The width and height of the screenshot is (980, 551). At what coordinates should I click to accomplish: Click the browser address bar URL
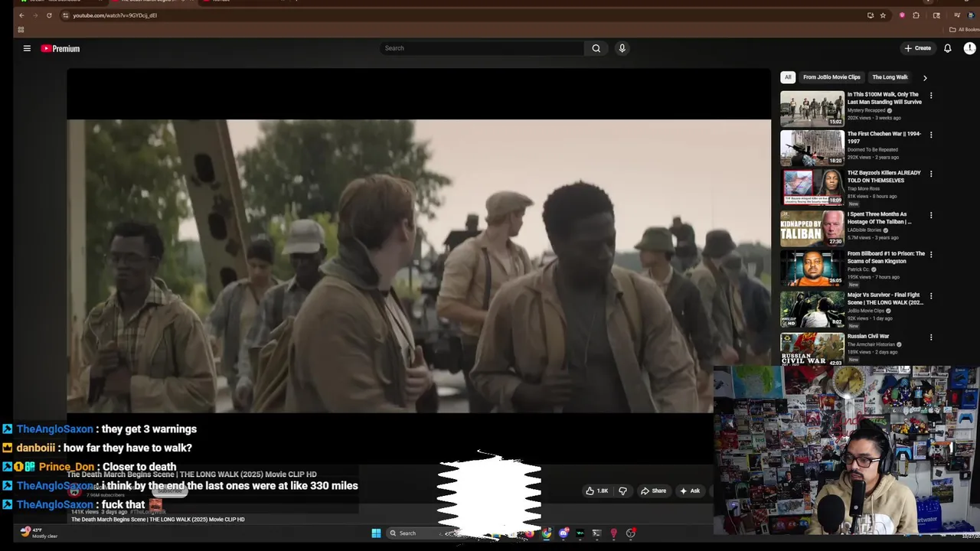tap(115, 15)
